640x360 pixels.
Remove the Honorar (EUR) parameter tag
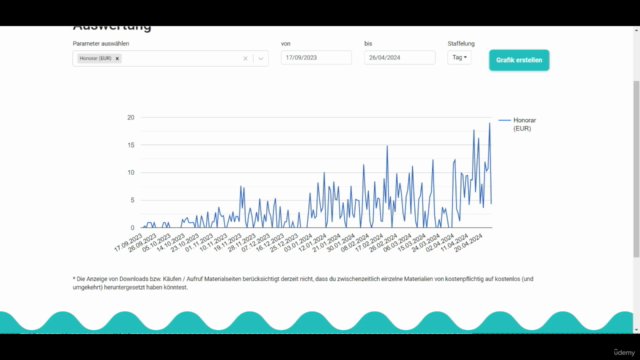click(117, 58)
